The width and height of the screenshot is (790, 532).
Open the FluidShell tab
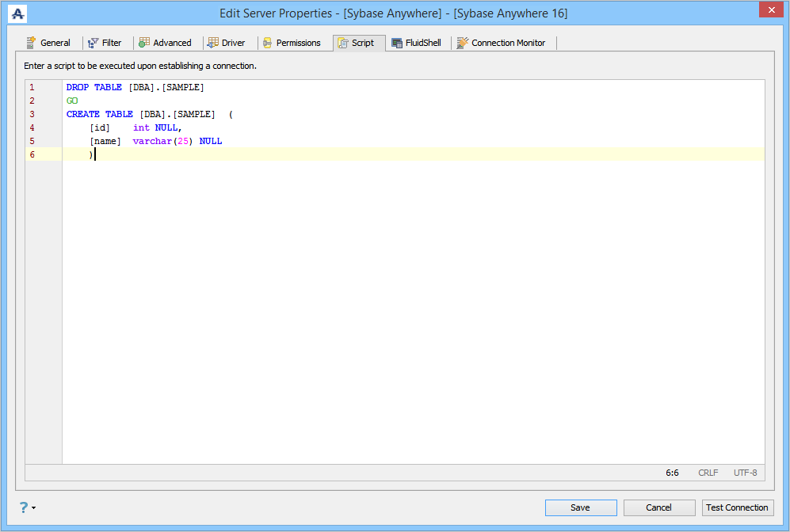pyautogui.click(x=417, y=43)
